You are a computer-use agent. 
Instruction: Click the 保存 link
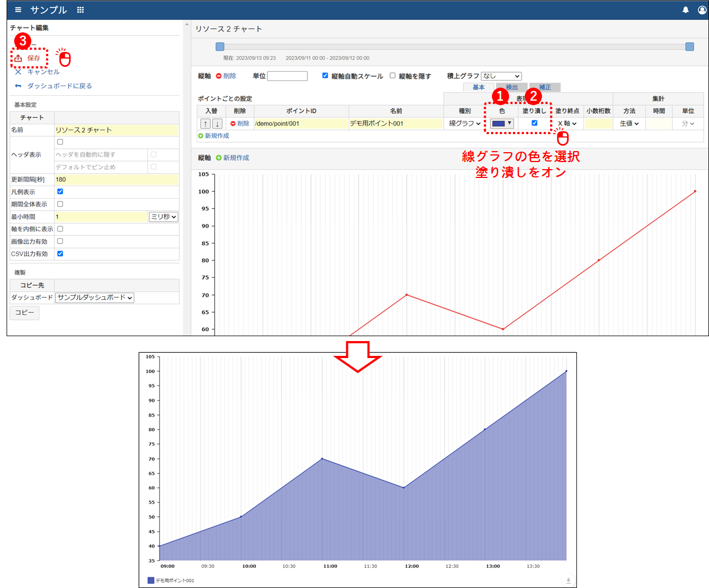click(34, 58)
